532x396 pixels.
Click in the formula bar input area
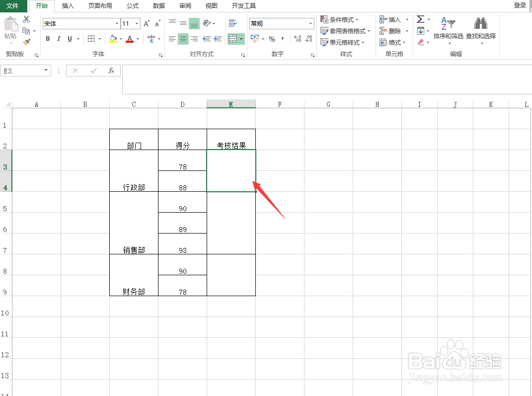click(x=327, y=79)
